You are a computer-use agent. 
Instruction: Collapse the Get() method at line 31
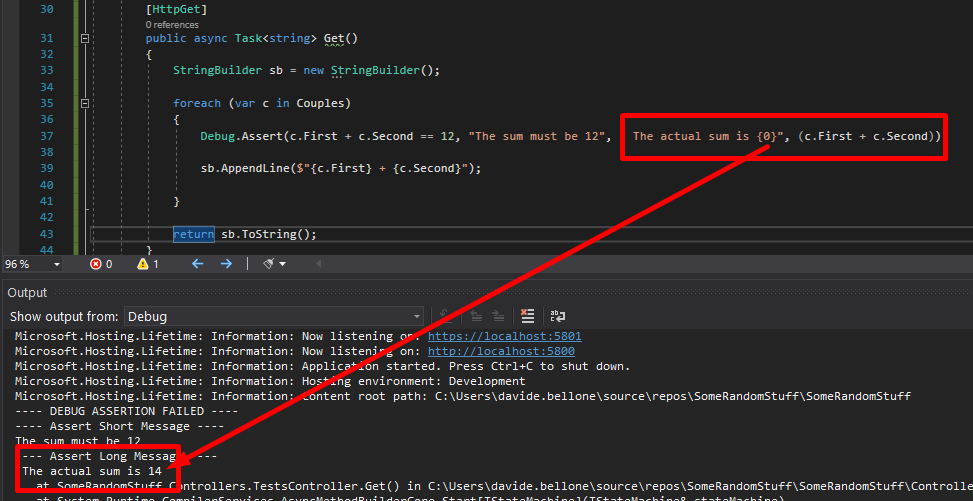tap(85, 38)
